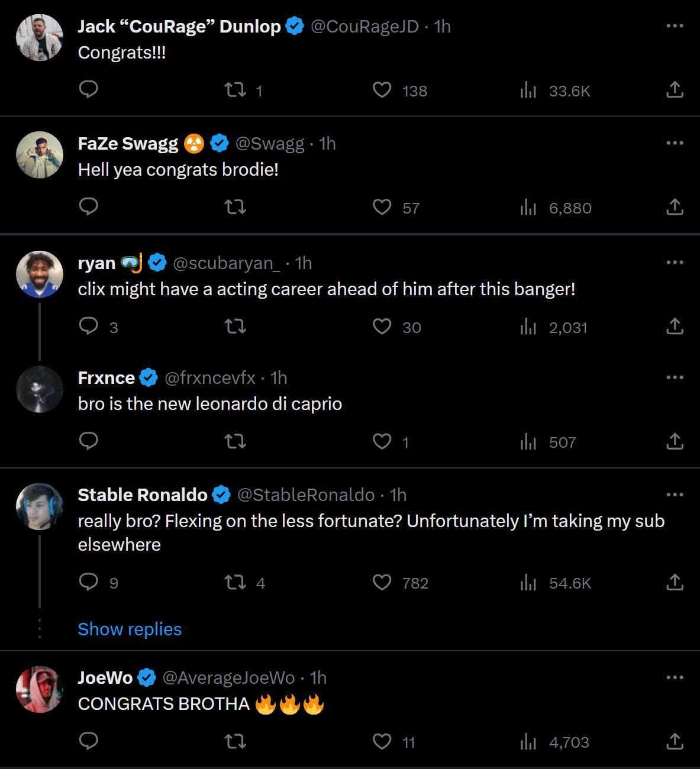
Task: Open replies on scubaryan_ tweet
Action: (88, 327)
